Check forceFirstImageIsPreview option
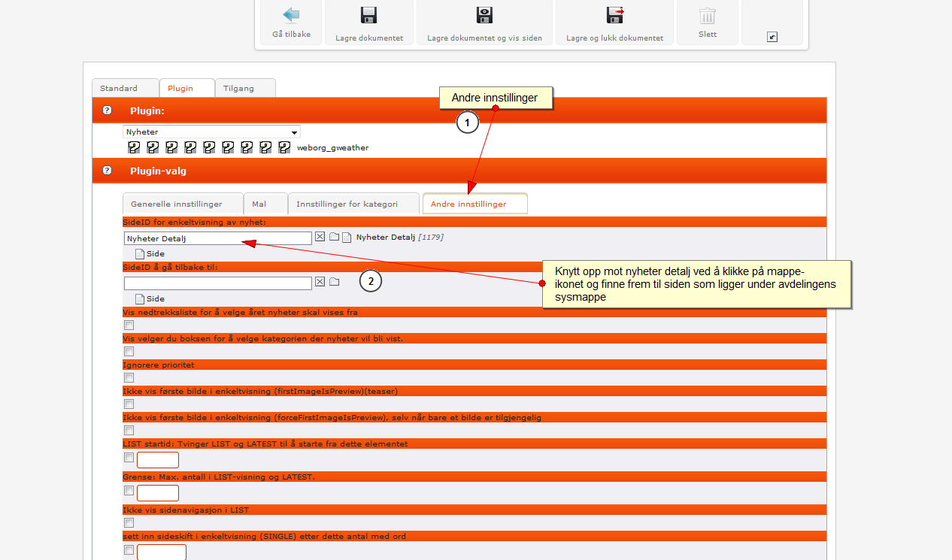 point(129,431)
